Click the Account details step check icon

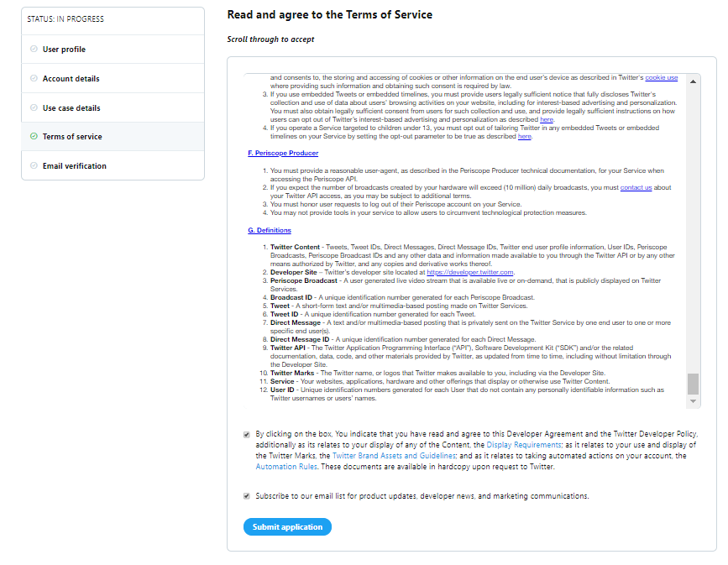tap(34, 78)
